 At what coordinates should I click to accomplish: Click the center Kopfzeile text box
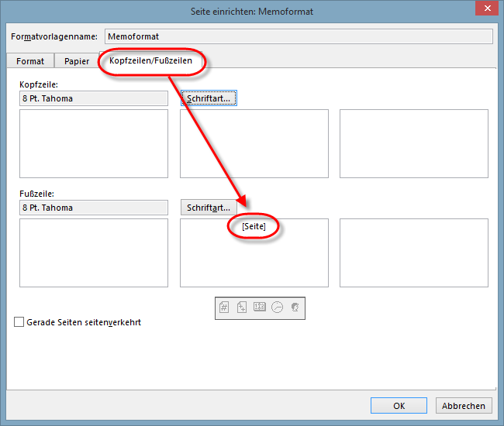[254, 143]
